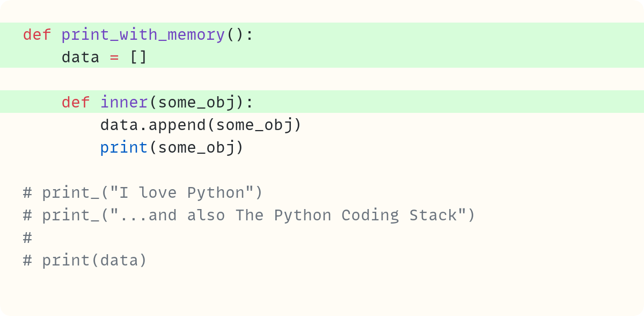The height and width of the screenshot is (316, 644).
Task: Click the data variable assignment
Action: tap(80, 57)
